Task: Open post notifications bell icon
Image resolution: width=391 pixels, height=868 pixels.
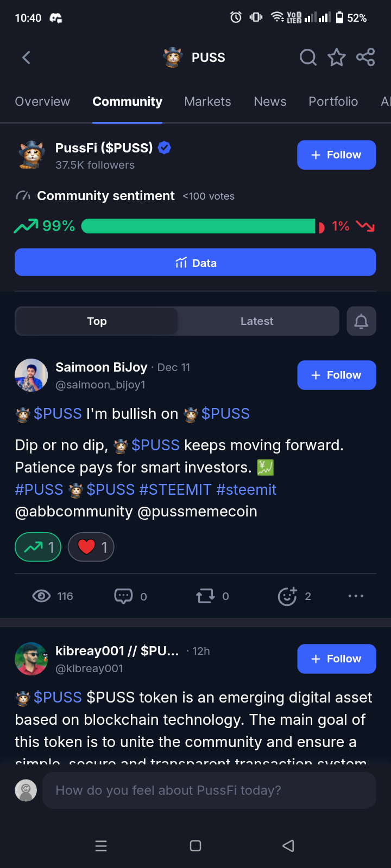Action: (361, 321)
